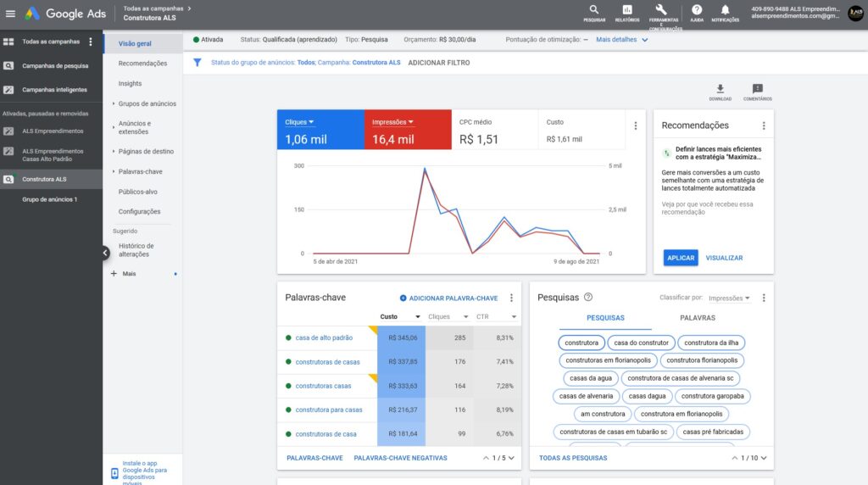Collapse the navigation side panel arrow

pos(105,253)
